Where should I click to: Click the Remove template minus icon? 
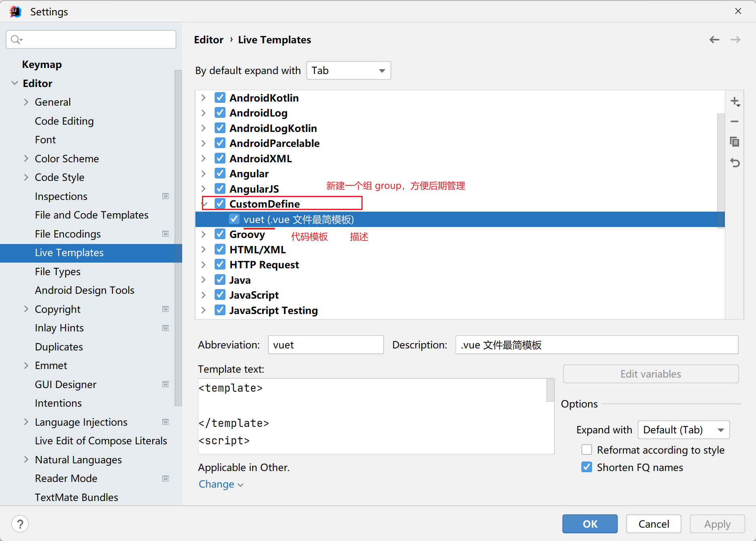pos(735,121)
